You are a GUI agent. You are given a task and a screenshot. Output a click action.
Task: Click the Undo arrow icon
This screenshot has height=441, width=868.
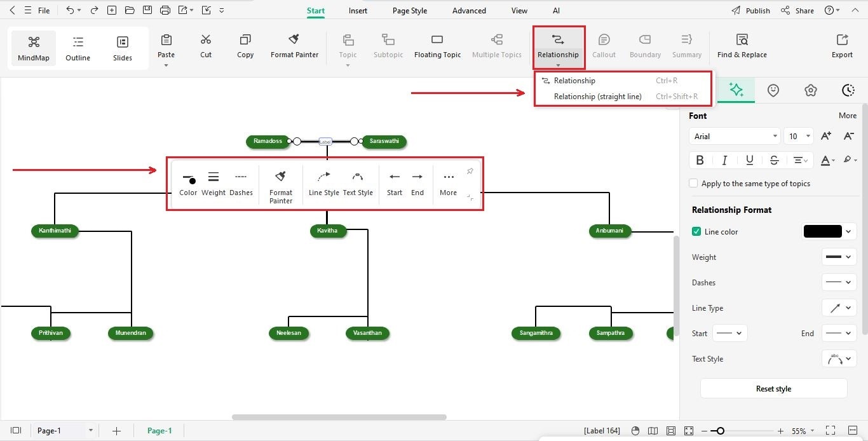tap(70, 10)
